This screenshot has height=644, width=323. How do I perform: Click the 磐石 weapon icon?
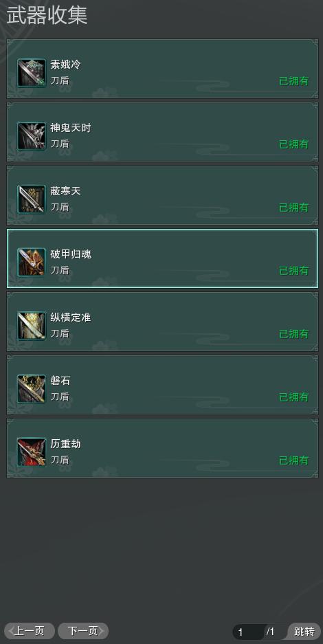(x=32, y=389)
